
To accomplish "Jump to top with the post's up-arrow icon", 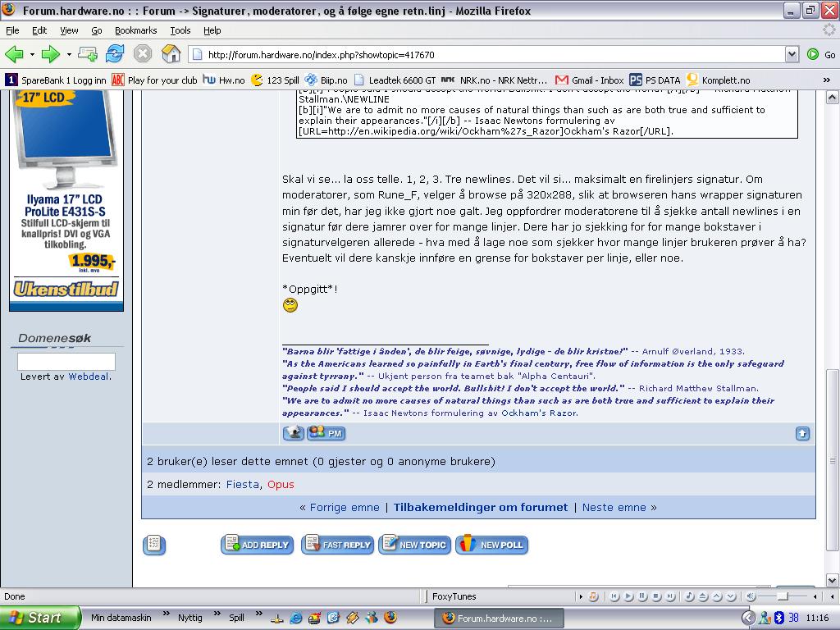I will click(x=802, y=433).
